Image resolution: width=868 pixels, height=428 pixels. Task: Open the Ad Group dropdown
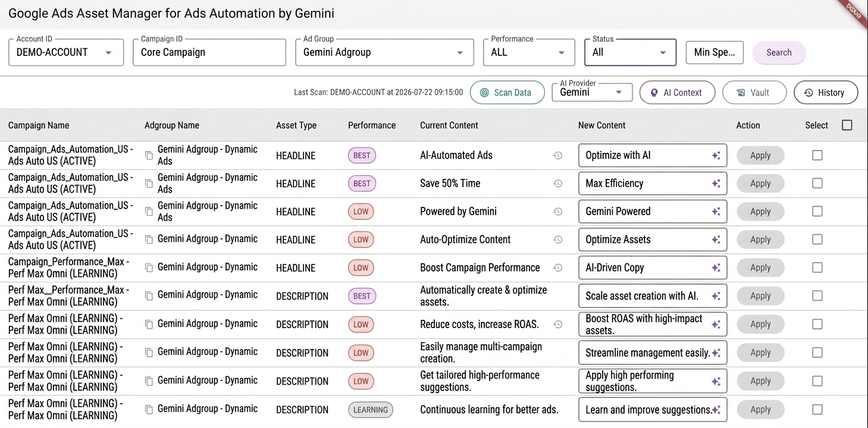coord(384,52)
